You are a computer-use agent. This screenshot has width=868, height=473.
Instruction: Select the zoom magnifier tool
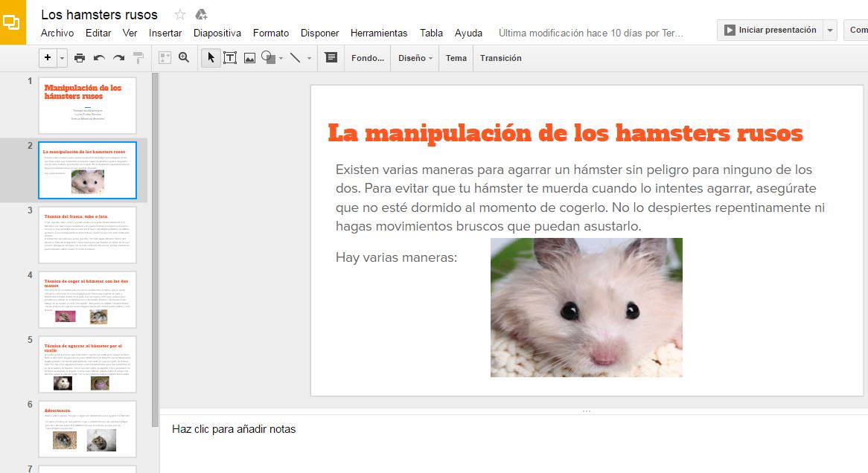(184, 57)
